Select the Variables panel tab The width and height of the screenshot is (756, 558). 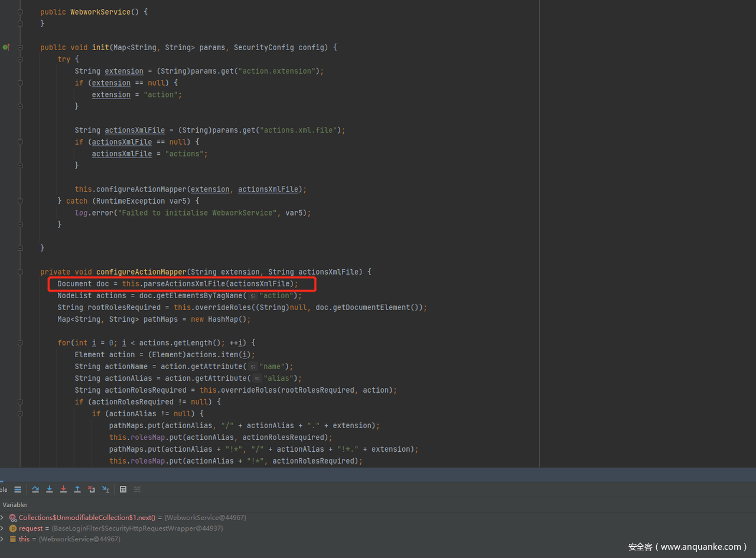click(x=14, y=505)
